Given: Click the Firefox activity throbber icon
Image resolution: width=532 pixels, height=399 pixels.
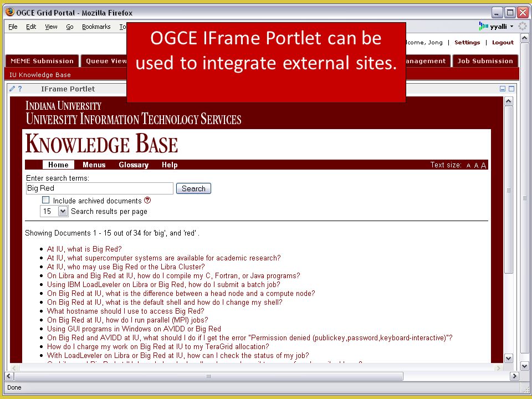Looking at the screenshot, I should [x=523, y=26].
